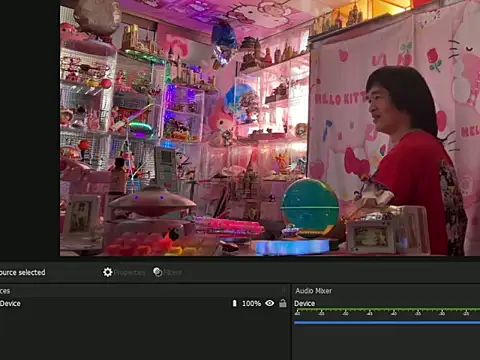Toggle visibility eye of the Device source
Viewport: 480px width, 360px height.
270,303
